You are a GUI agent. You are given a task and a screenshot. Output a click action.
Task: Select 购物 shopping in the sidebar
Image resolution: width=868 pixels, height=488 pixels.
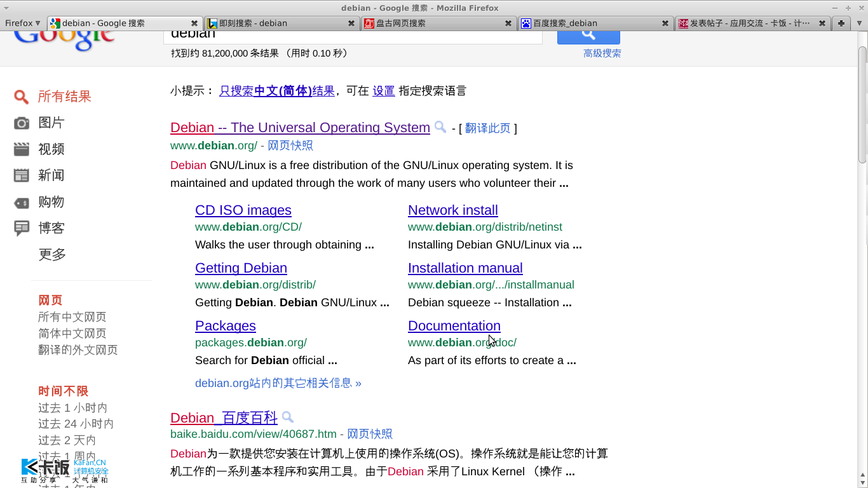pos(51,202)
